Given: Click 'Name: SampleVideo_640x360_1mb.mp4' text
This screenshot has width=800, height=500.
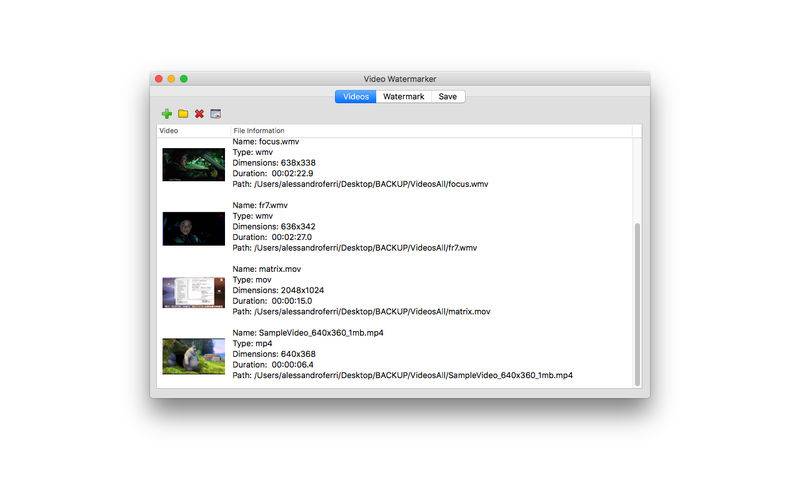Looking at the screenshot, I should [308, 333].
